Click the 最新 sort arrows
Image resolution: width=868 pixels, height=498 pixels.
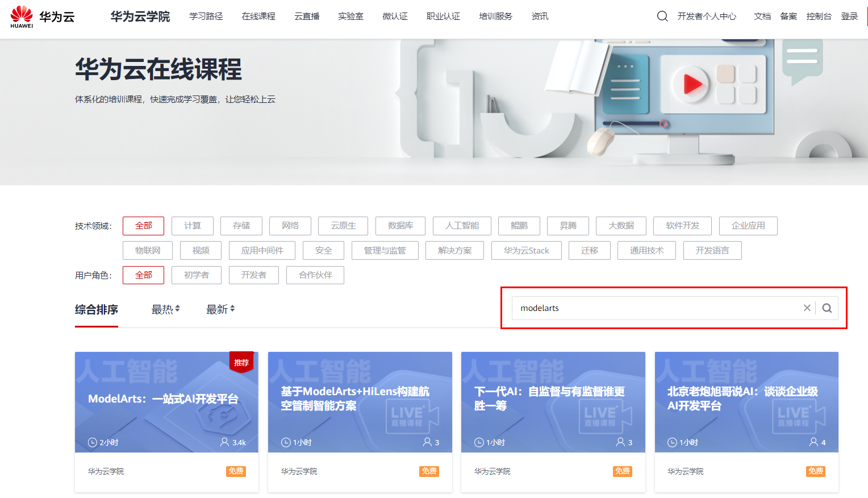pyautogui.click(x=232, y=309)
